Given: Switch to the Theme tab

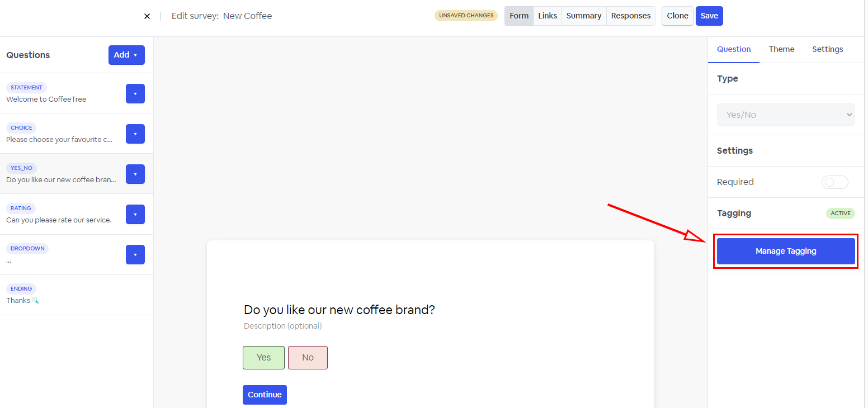Looking at the screenshot, I should [781, 49].
